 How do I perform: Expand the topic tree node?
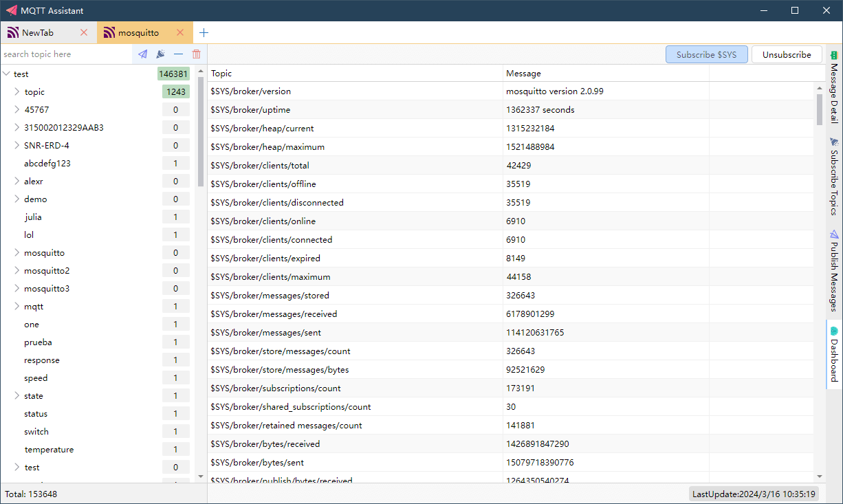17,91
